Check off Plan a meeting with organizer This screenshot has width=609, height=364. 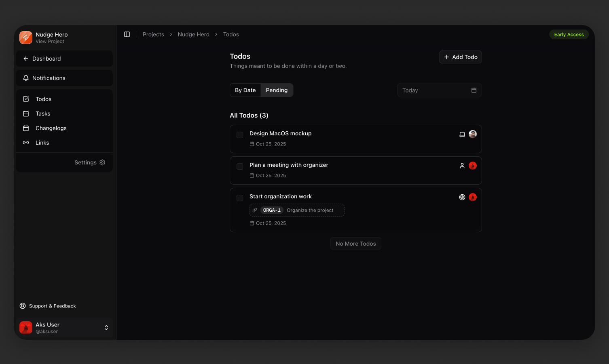tap(240, 166)
